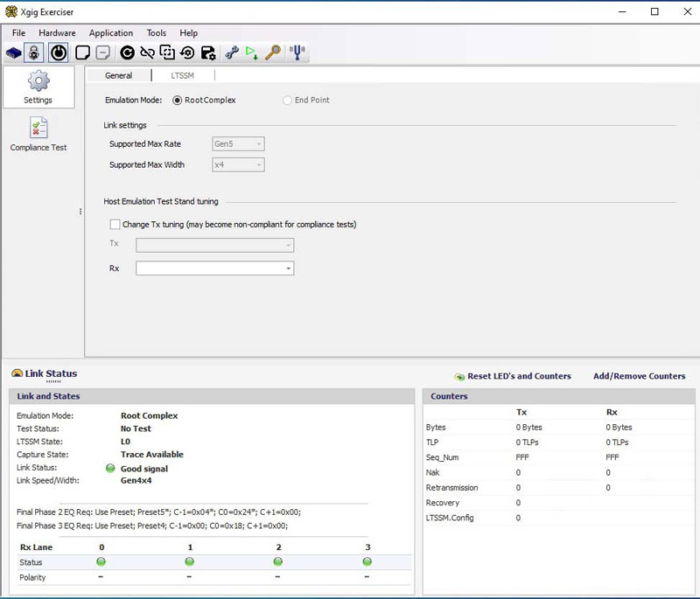Click the power button toolbar icon
Image resolution: width=700 pixels, height=599 pixels.
click(58, 52)
